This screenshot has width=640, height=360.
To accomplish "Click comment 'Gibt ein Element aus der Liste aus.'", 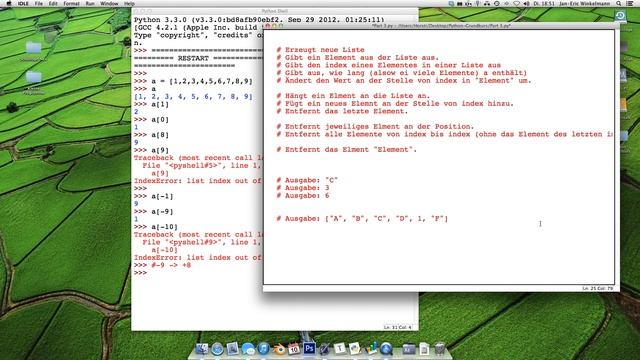I will (x=362, y=58).
